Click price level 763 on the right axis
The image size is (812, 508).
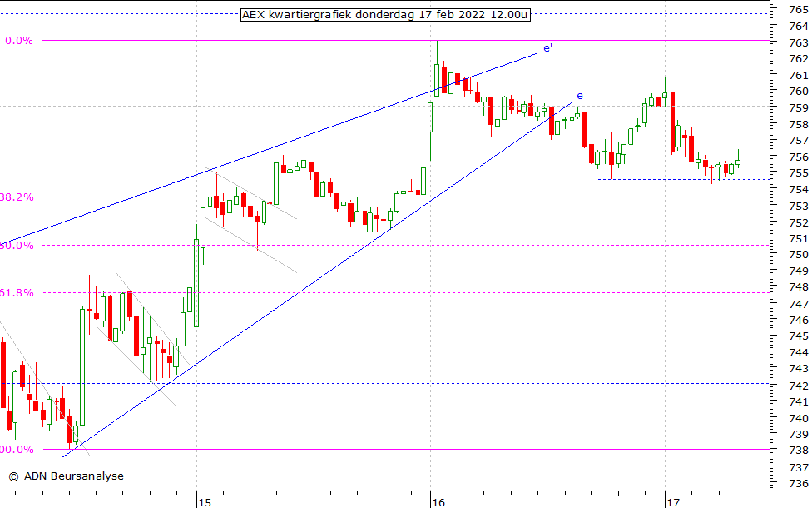797,42
